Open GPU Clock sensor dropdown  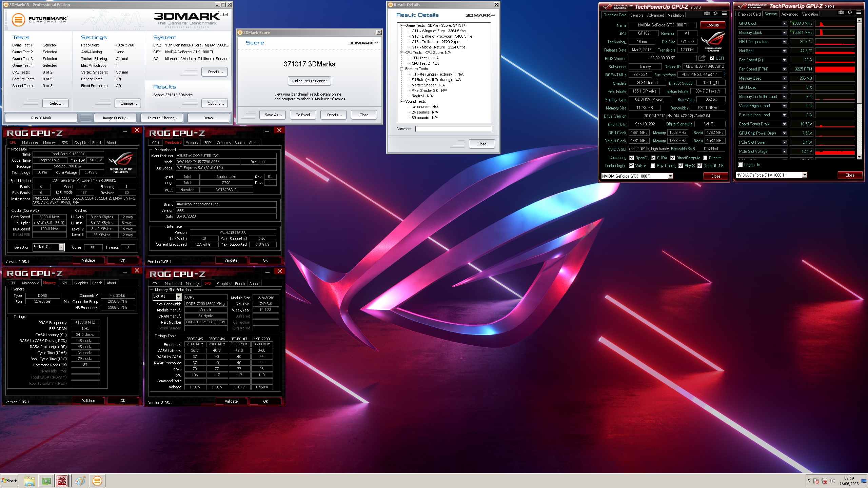[785, 23]
